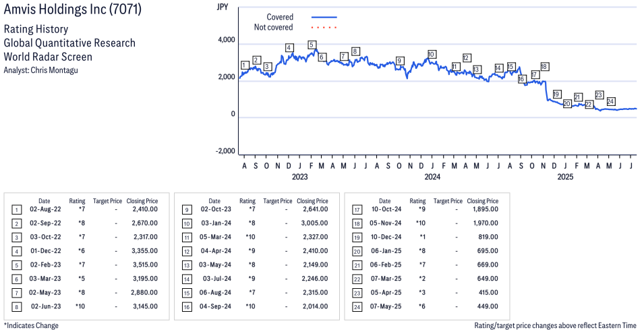Click the title Amvis Holdings Inc (7071)
This screenshot has height=330, width=644.
[x=72, y=9]
